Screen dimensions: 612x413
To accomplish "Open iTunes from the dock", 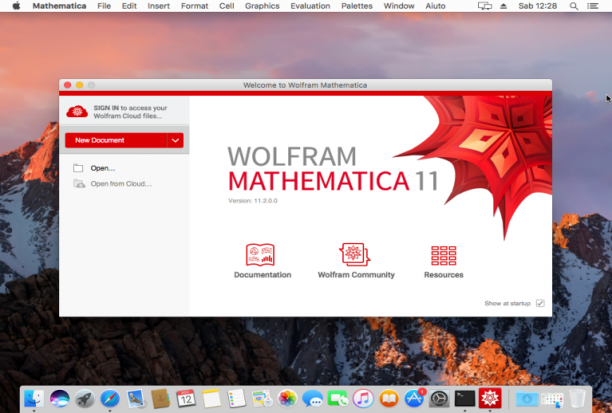I will 363,399.
